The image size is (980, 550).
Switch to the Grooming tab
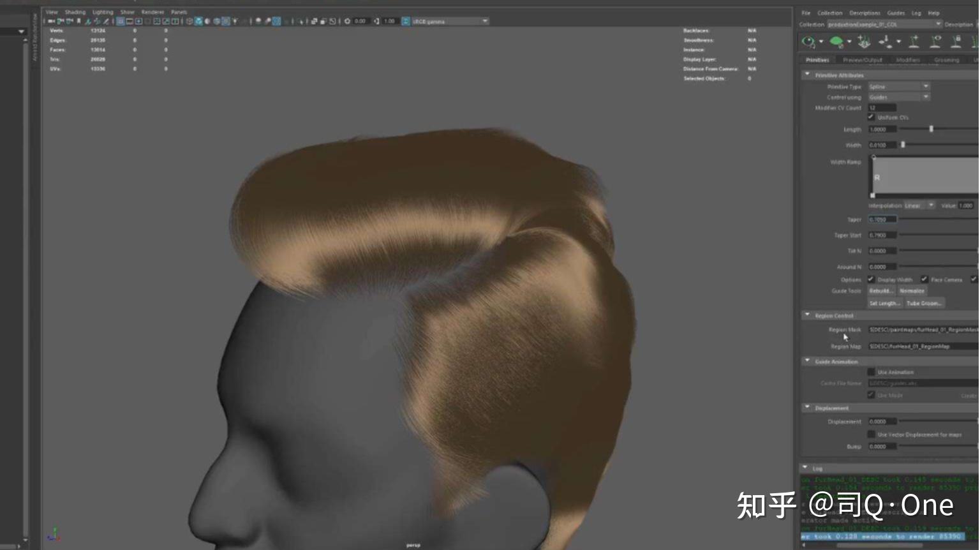[x=946, y=60]
